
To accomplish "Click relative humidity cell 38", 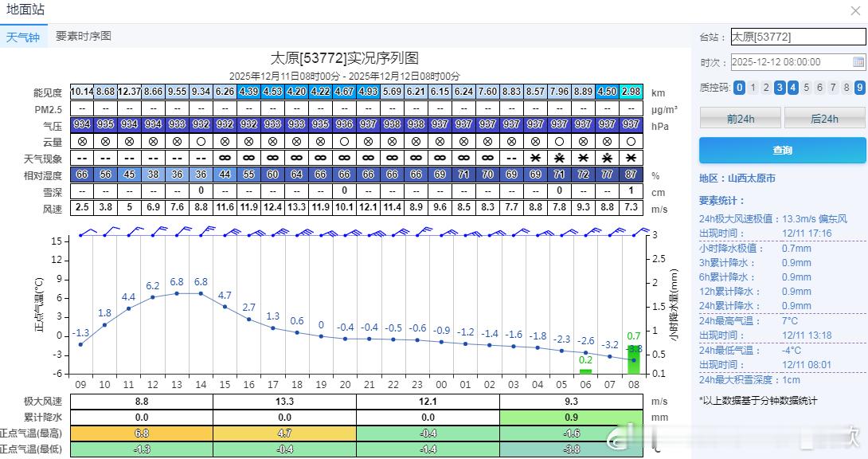I will click(x=154, y=175).
